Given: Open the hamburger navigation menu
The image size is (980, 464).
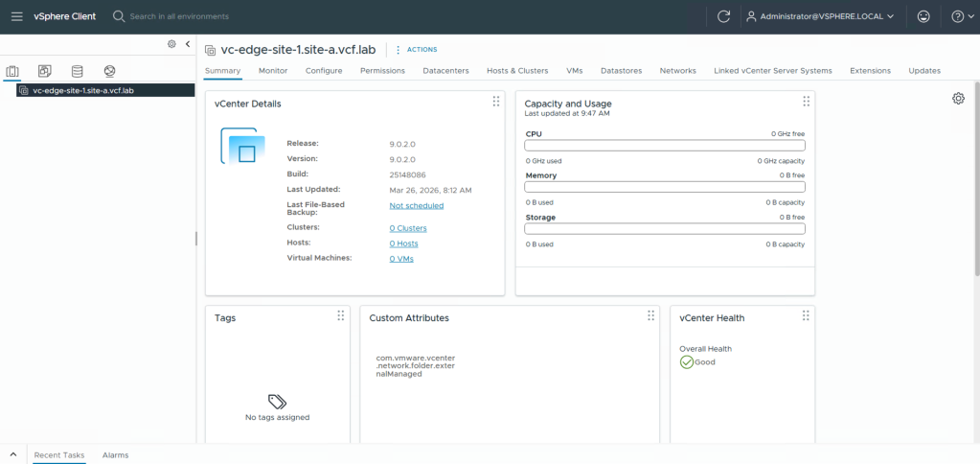Looking at the screenshot, I should (17, 16).
